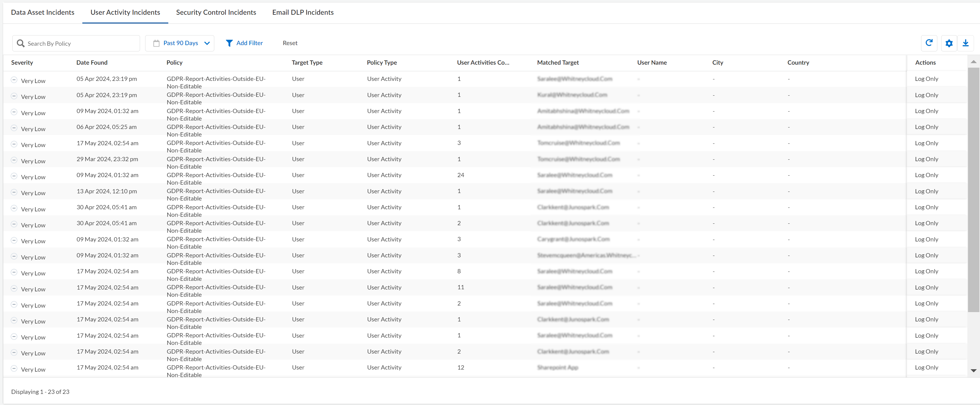Click the vertical scrollbar thumb
The width and height of the screenshot is (980, 405).
point(973,190)
